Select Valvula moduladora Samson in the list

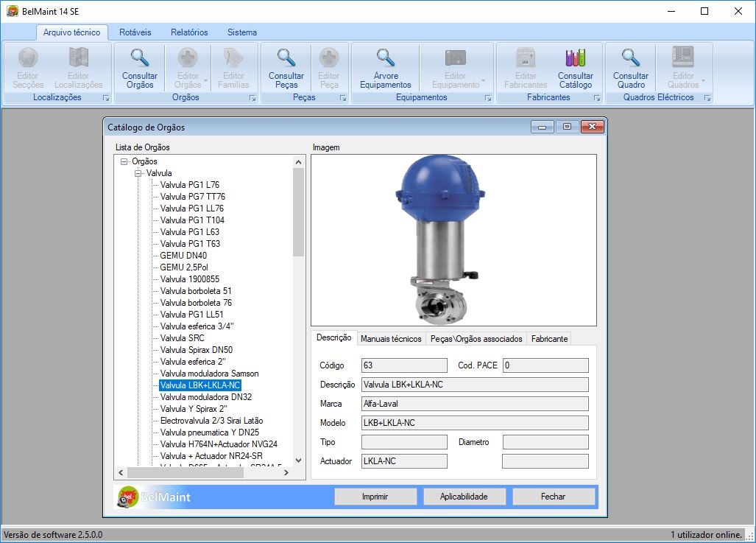pos(209,374)
